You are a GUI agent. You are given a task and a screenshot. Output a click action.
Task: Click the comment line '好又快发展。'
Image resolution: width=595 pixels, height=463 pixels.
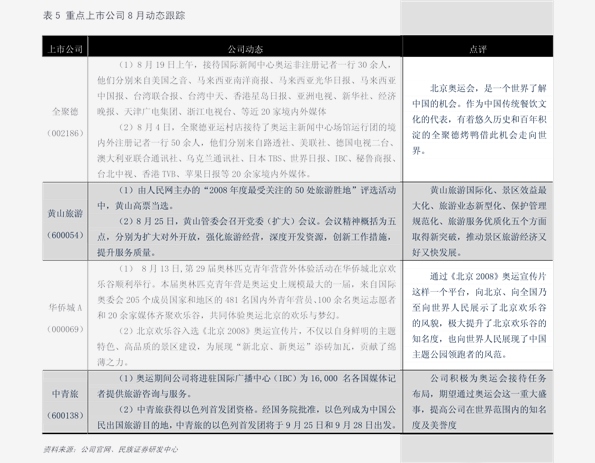(437, 252)
